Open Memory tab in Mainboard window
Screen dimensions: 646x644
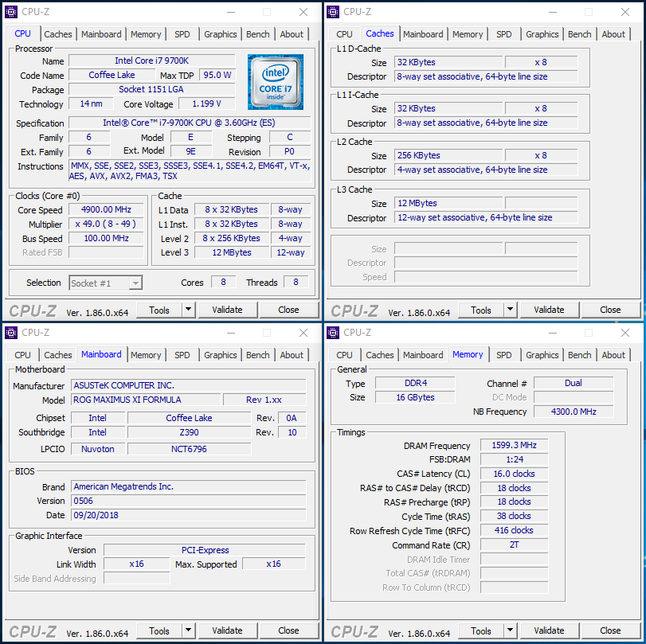pos(146,355)
